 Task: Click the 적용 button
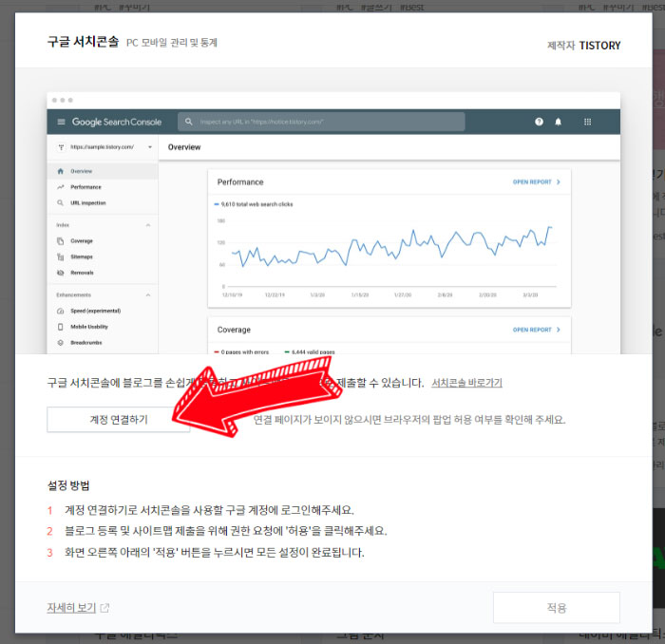coord(557,608)
